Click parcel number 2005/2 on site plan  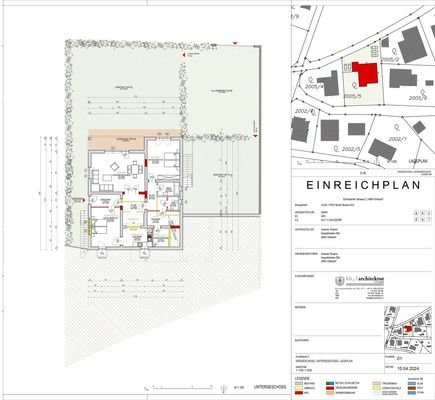(390, 59)
